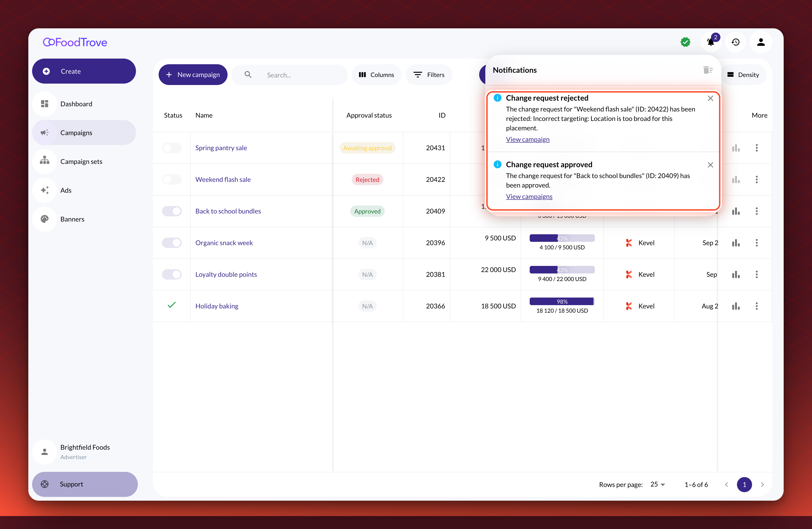Open Ads section in sidebar
The height and width of the screenshot is (529, 812).
coord(84,190)
